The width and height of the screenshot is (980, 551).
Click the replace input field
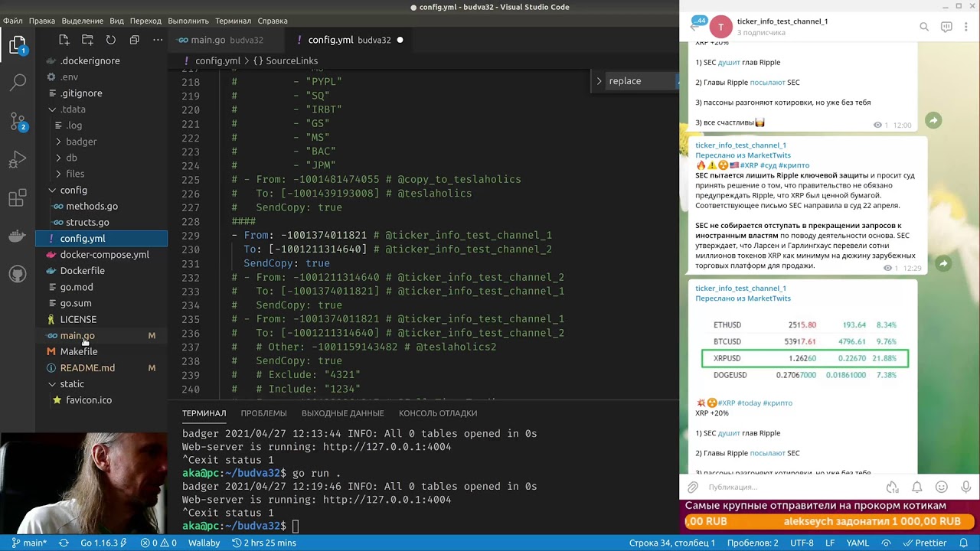(642, 80)
